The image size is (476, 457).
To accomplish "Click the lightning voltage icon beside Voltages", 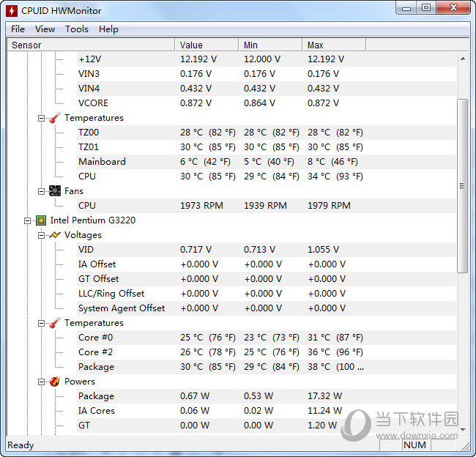I will coord(55,235).
